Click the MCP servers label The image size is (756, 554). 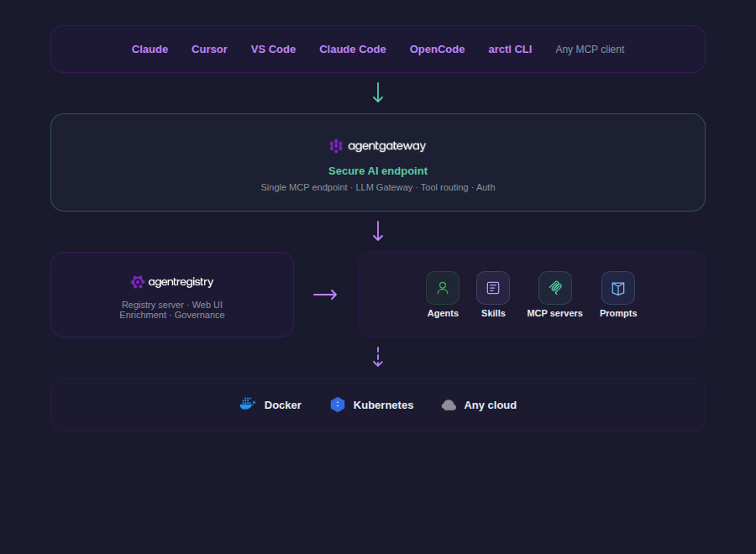point(555,314)
